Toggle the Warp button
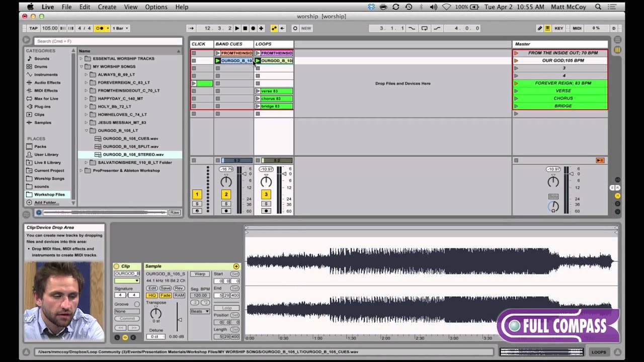Screen dimensions: 644x362 pos(200,274)
